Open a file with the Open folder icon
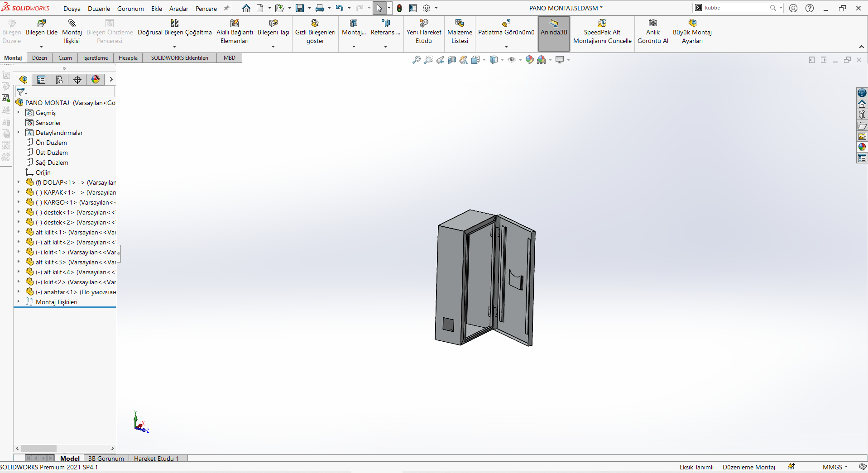 pos(279,8)
